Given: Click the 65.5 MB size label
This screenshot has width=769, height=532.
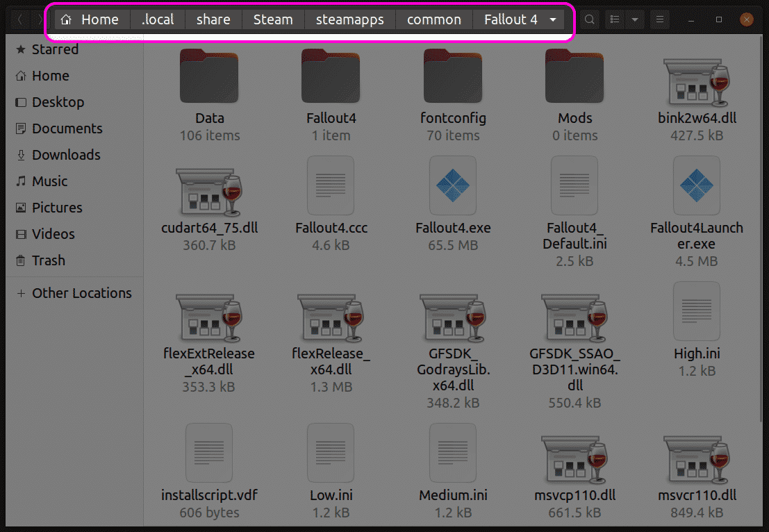Looking at the screenshot, I should [453, 245].
